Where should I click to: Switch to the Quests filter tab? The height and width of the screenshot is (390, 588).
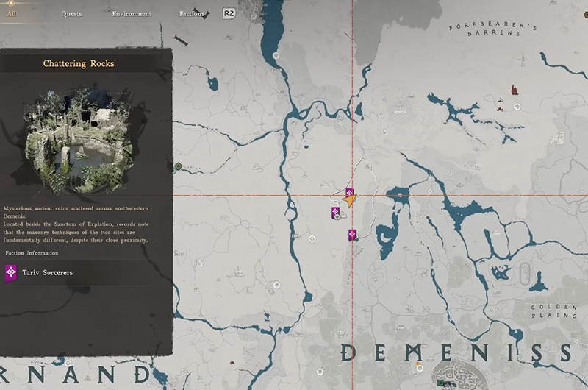pos(71,13)
